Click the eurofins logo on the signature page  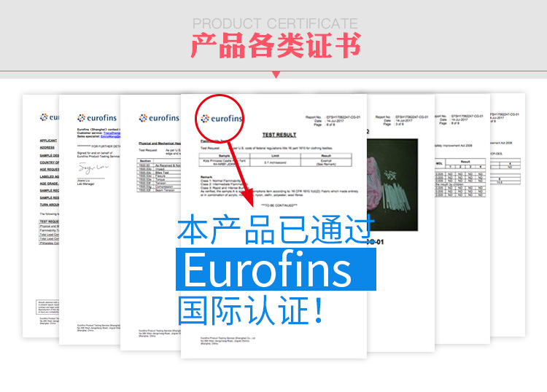click(97, 118)
